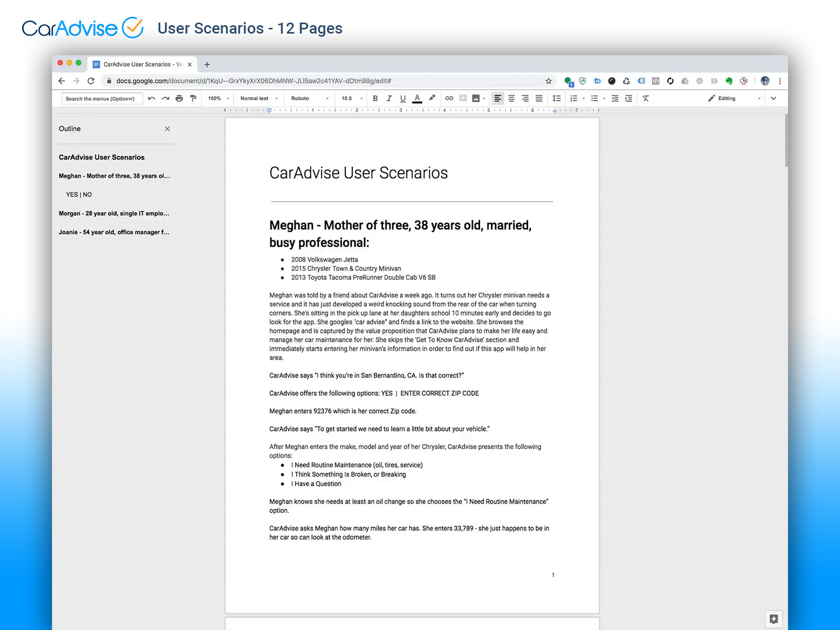Reload the page
The height and width of the screenshot is (630, 840).
point(91,81)
